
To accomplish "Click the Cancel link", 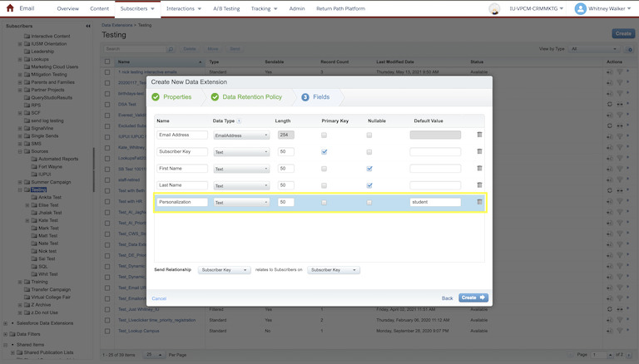I will pos(159,298).
